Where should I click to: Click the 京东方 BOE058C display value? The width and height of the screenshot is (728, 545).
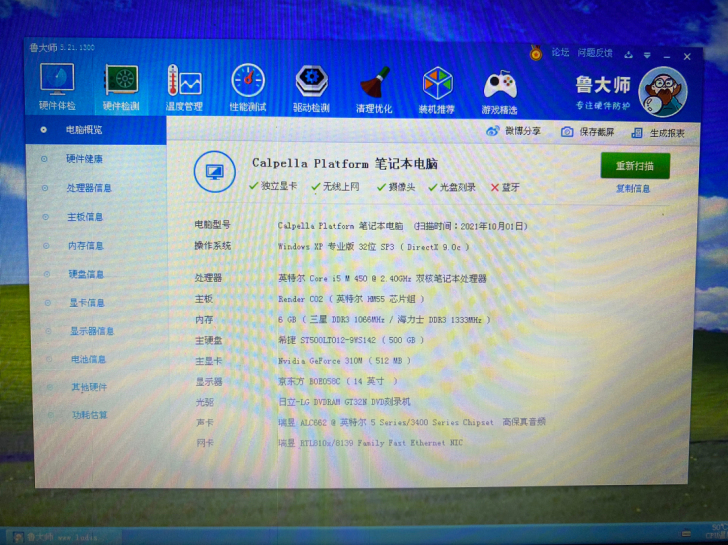click(x=338, y=381)
